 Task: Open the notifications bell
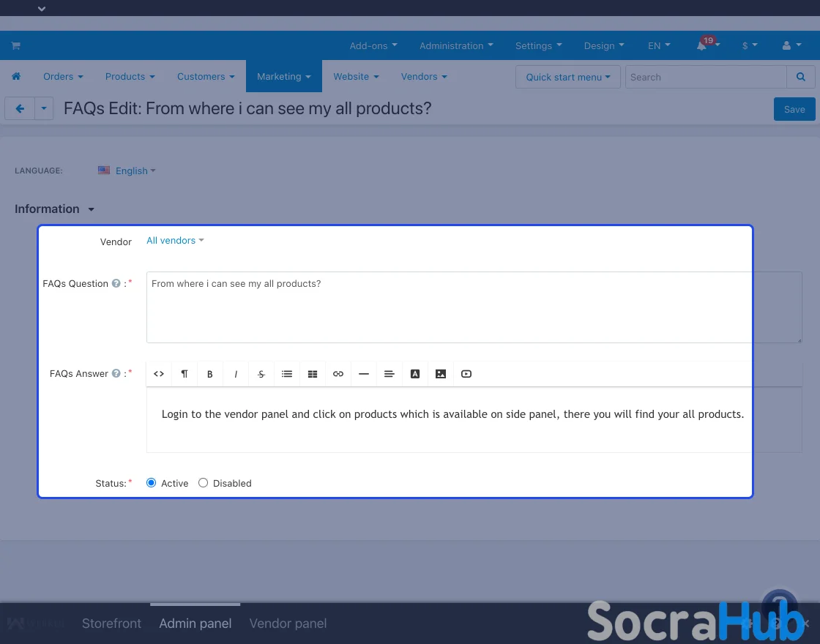tap(701, 45)
